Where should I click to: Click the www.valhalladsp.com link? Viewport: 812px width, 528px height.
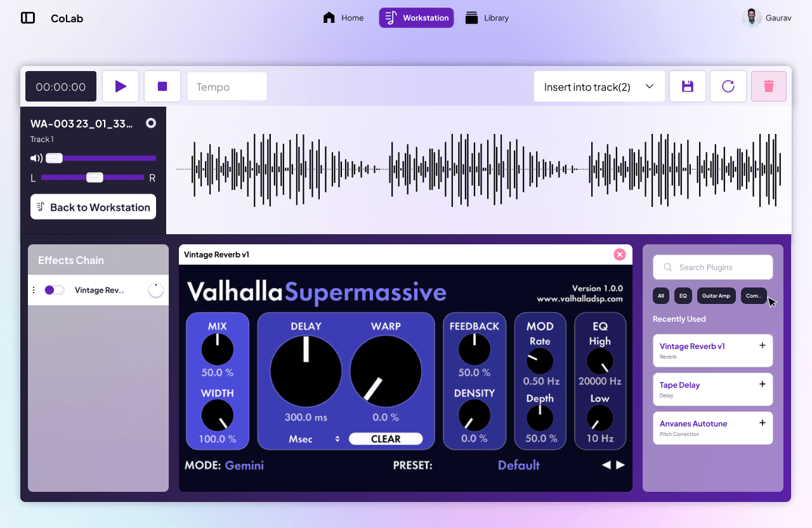tap(580, 299)
